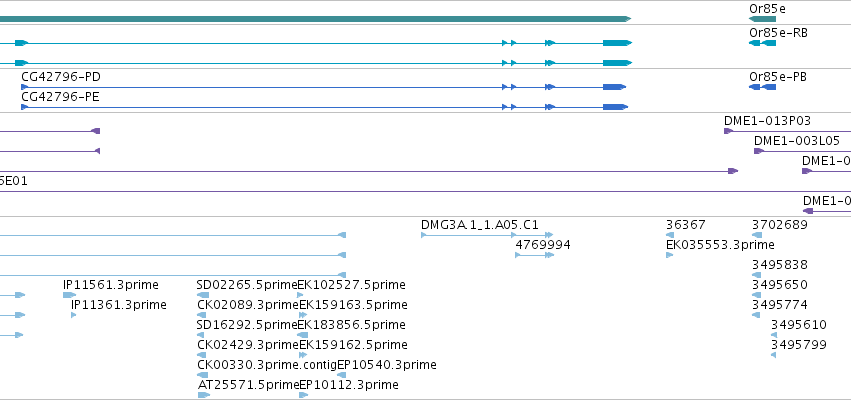Select the Or85e-PB protein label

tap(778, 77)
